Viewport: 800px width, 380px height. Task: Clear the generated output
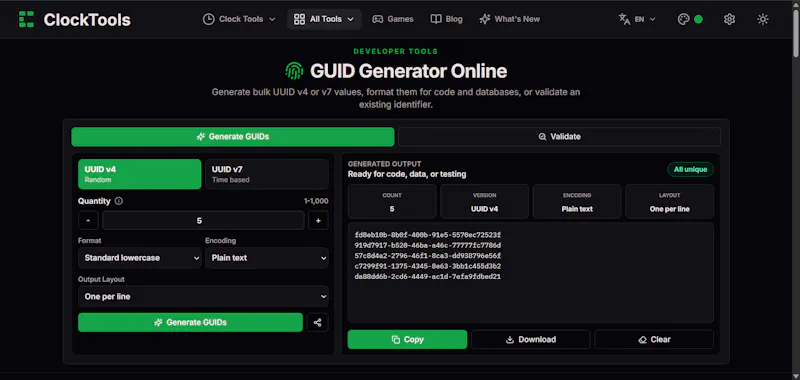click(x=654, y=339)
